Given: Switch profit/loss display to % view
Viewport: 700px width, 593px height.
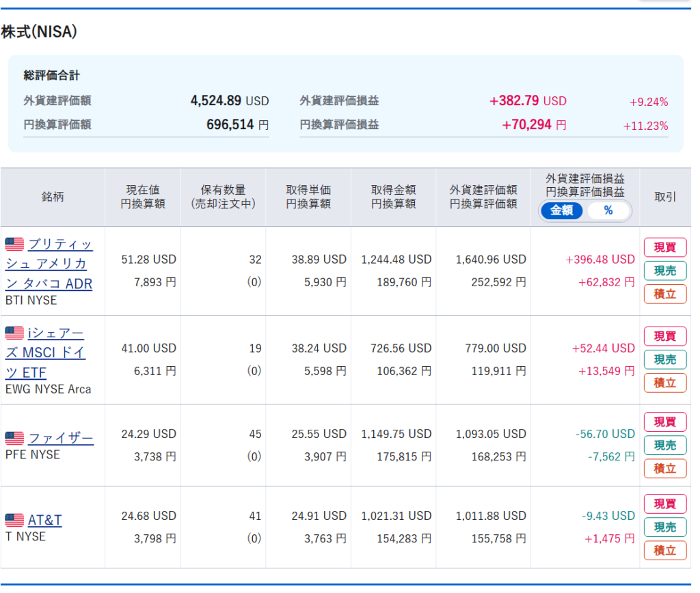Looking at the screenshot, I should 608,210.
